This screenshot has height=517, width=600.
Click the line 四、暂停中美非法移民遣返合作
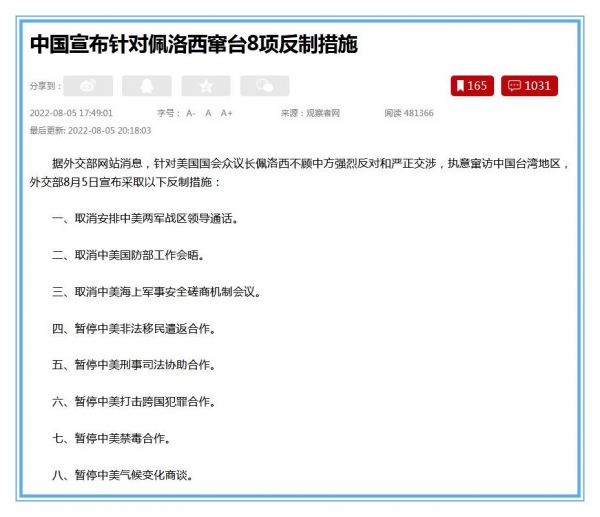134,329
